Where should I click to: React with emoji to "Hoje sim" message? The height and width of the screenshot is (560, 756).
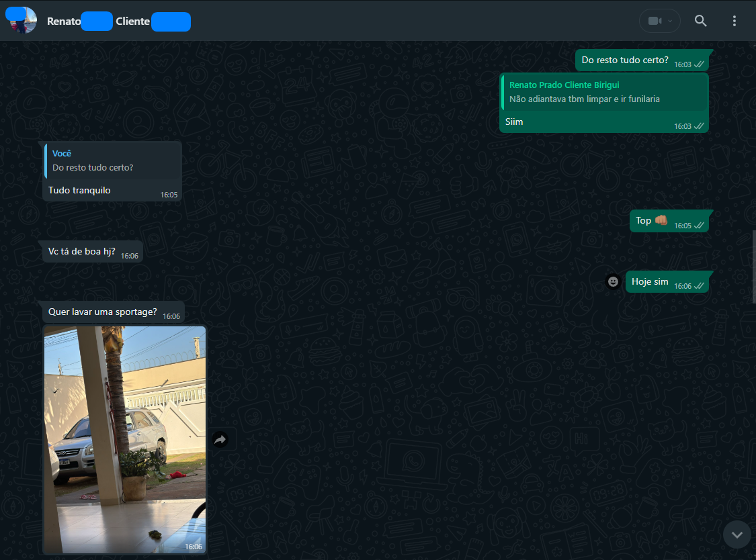point(613,282)
